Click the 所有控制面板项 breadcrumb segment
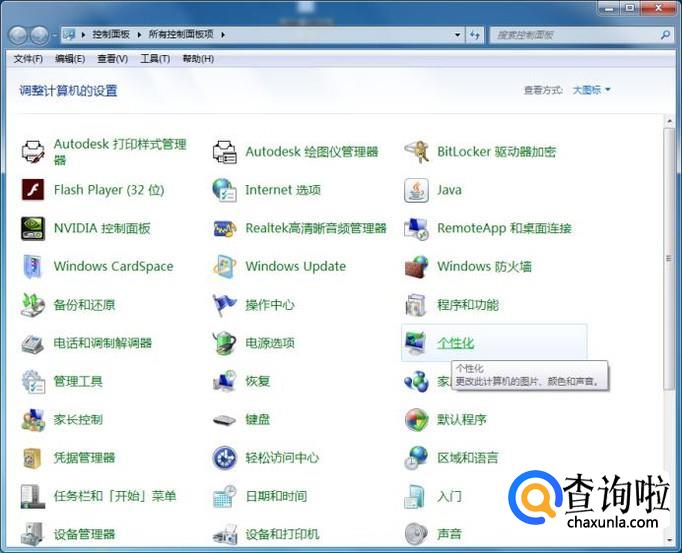The image size is (682, 553). [x=181, y=34]
